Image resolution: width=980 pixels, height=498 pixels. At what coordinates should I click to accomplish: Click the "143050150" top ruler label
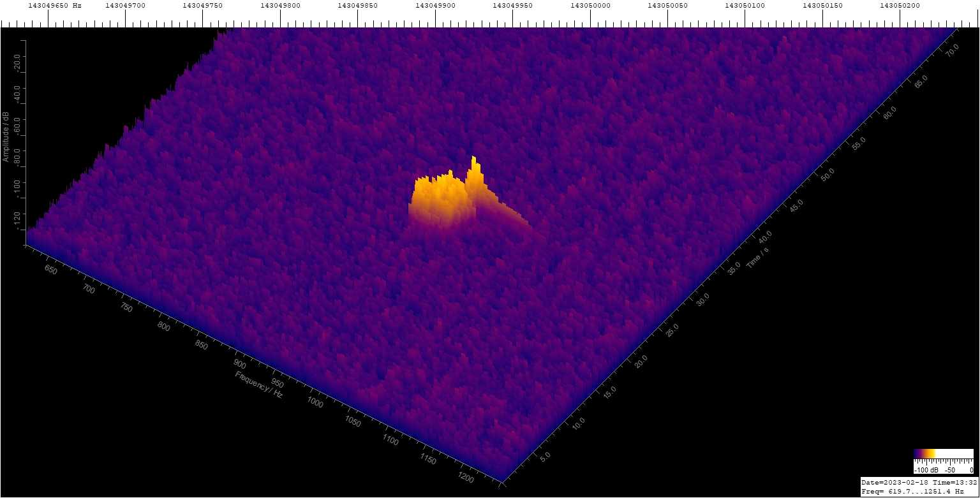823,5
